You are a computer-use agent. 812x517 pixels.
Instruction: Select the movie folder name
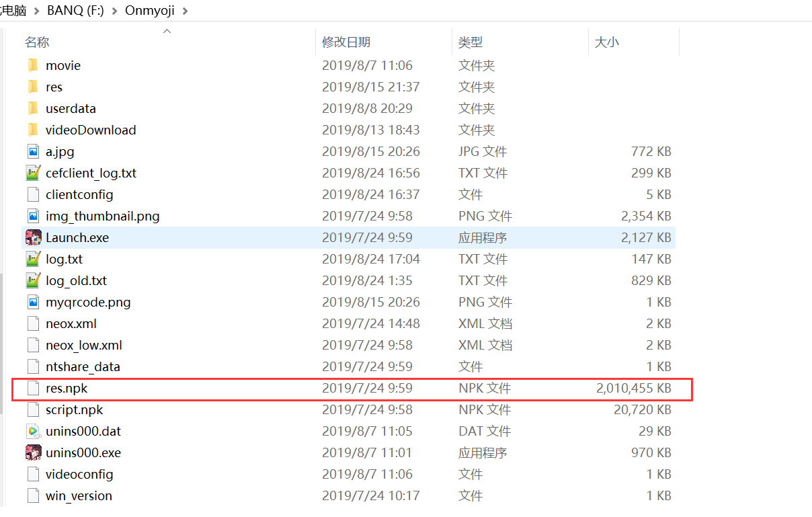pyautogui.click(x=63, y=65)
